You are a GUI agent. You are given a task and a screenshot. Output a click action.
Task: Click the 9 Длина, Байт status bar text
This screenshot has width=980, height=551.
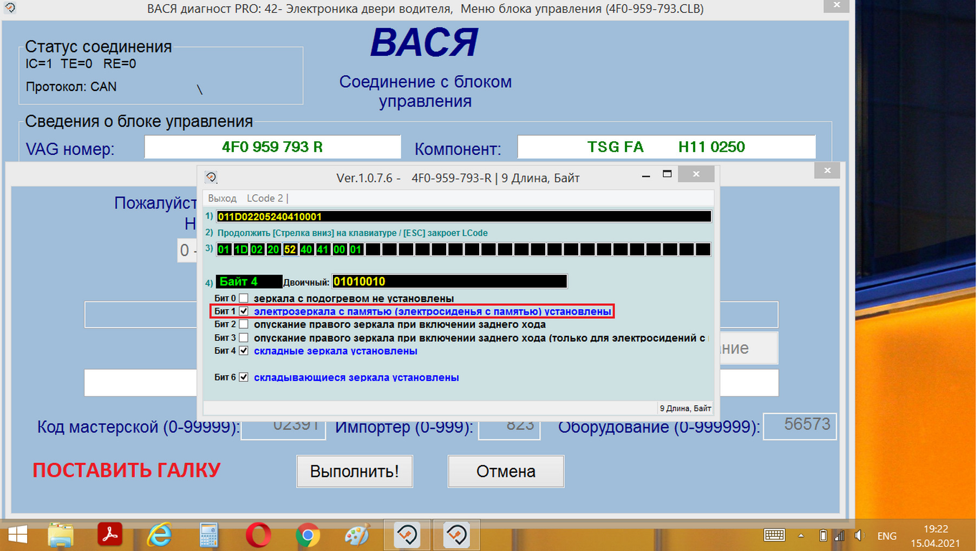[x=685, y=408]
